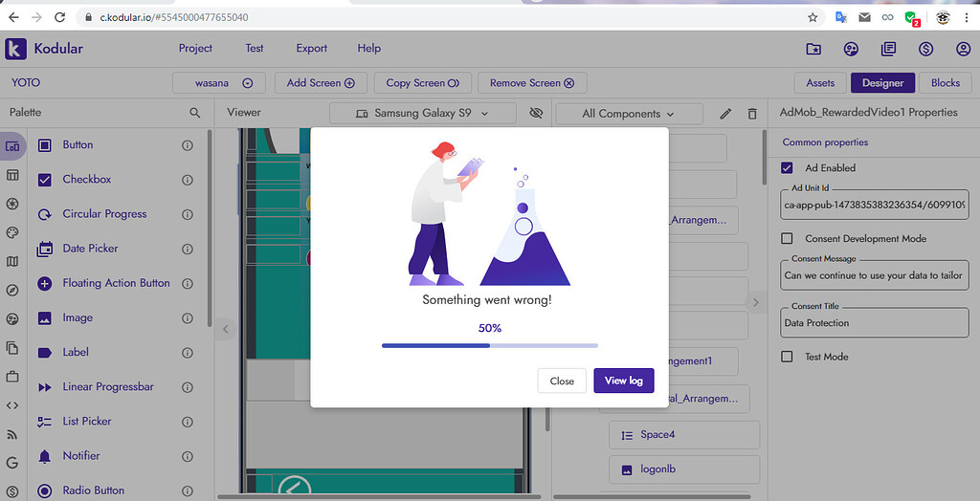This screenshot has width=980, height=501.
Task: Select Layout palette category icon
Action: coord(12,175)
